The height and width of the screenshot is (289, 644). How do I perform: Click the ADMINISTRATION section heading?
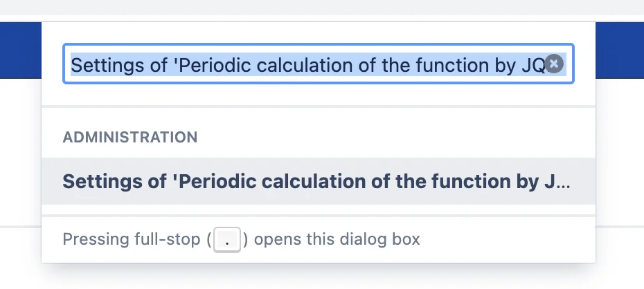pos(129,138)
